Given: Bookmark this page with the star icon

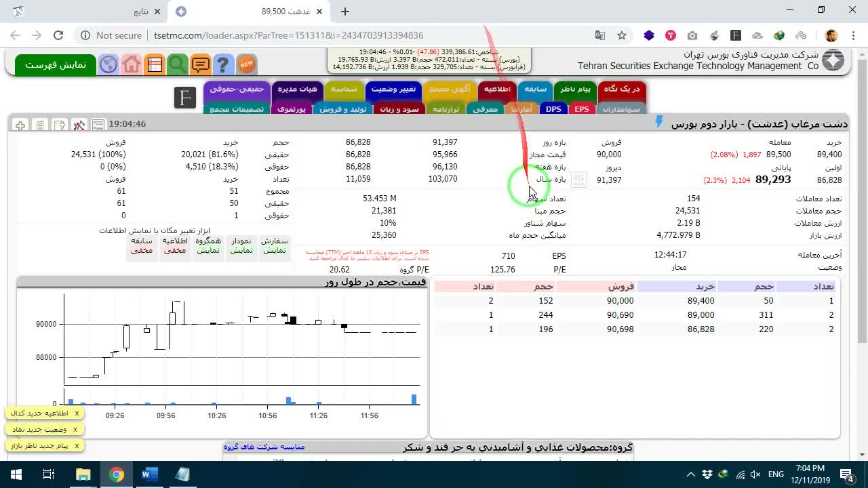Looking at the screenshot, I should coord(621,35).
